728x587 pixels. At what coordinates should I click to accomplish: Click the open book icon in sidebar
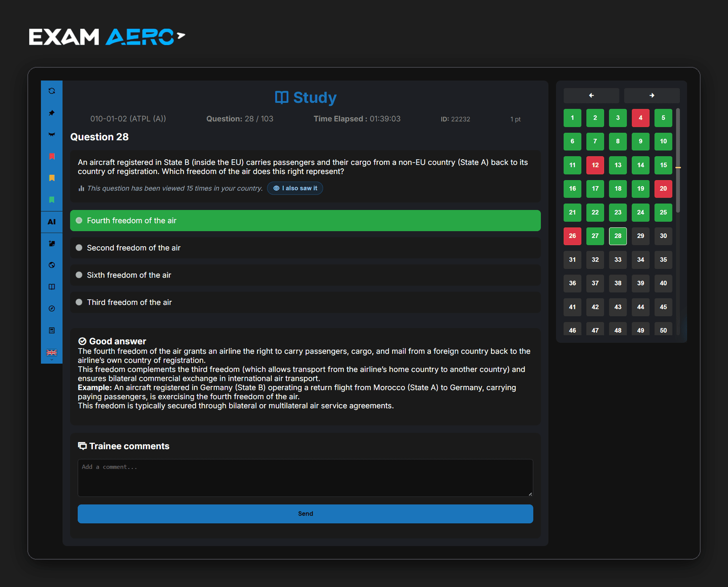click(52, 287)
